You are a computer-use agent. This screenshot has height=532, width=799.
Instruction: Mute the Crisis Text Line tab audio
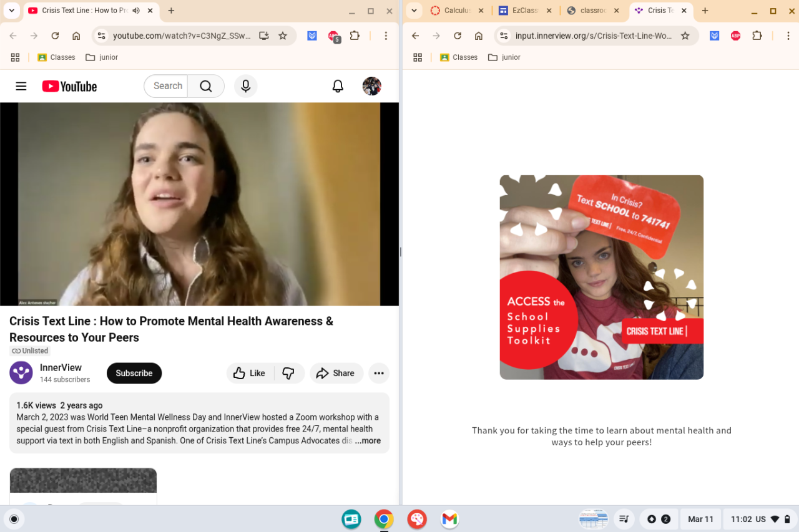pyautogui.click(x=136, y=11)
